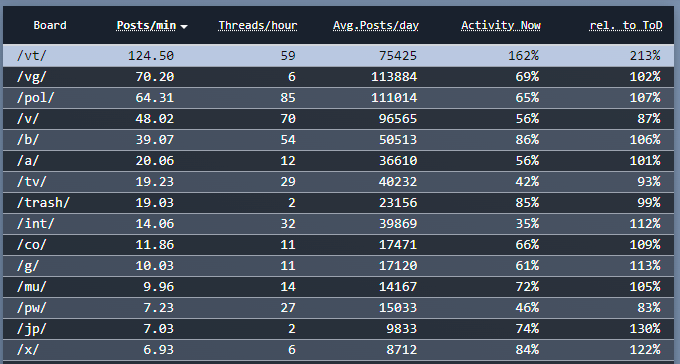
Task: Click the 40232 average posts value
Action: (x=398, y=181)
